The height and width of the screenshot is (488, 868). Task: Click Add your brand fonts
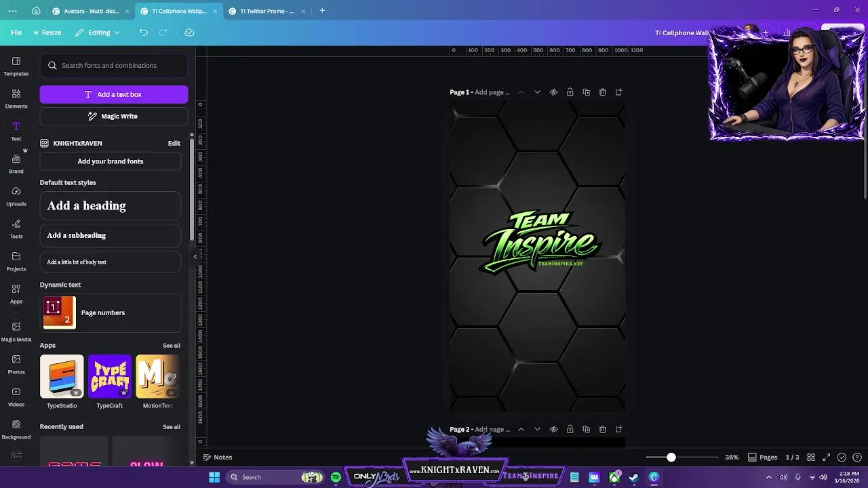(111, 161)
